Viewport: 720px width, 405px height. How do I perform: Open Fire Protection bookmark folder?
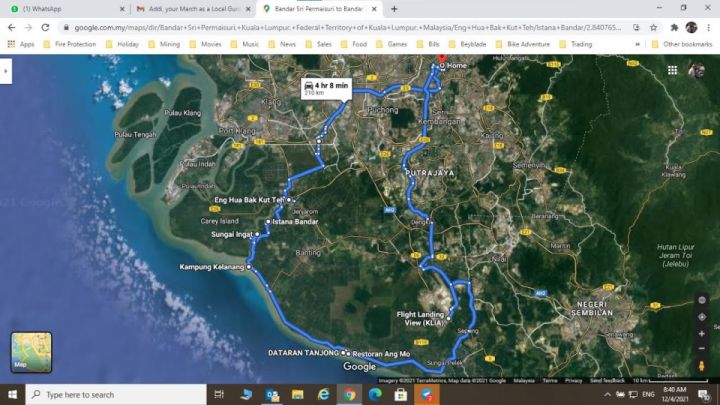click(69, 44)
